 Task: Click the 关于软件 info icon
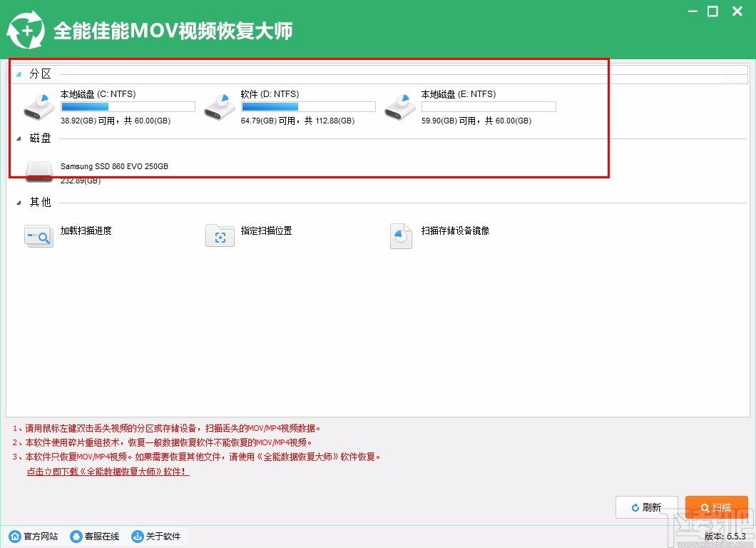tap(138, 536)
